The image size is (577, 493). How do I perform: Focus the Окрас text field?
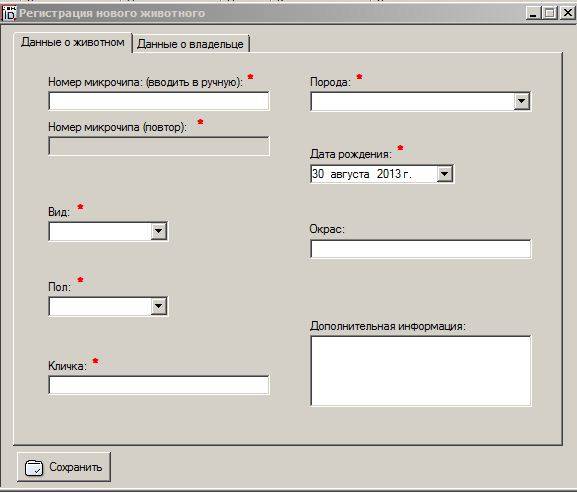point(421,249)
